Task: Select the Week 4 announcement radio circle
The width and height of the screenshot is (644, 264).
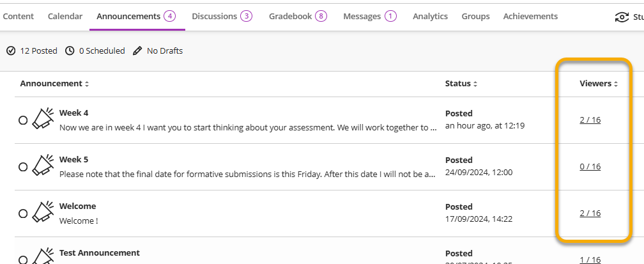Action: point(23,120)
